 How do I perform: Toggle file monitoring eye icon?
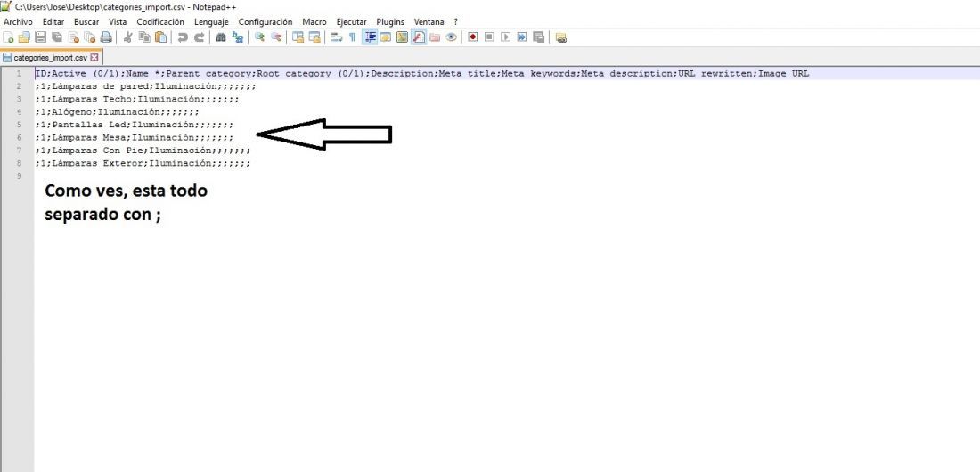[452, 37]
